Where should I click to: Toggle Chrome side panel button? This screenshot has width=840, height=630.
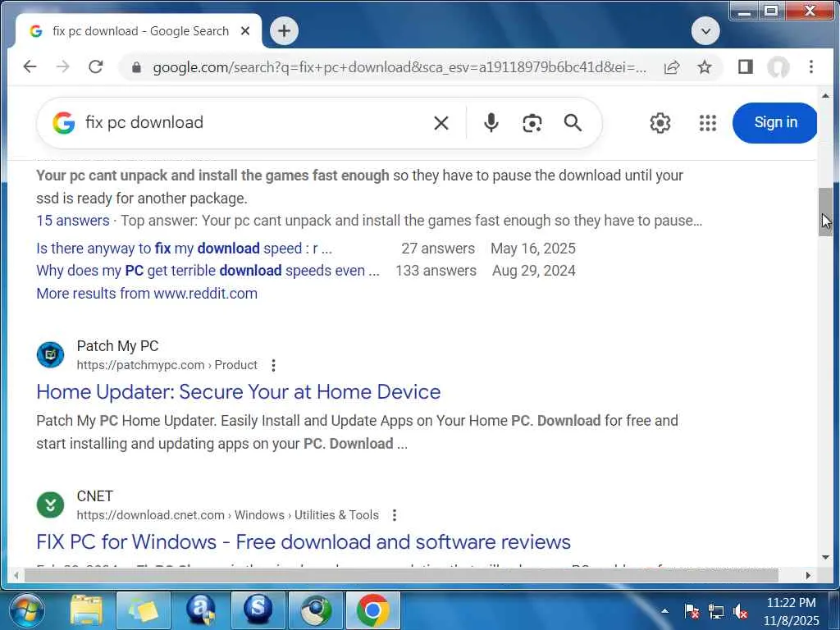745,67
